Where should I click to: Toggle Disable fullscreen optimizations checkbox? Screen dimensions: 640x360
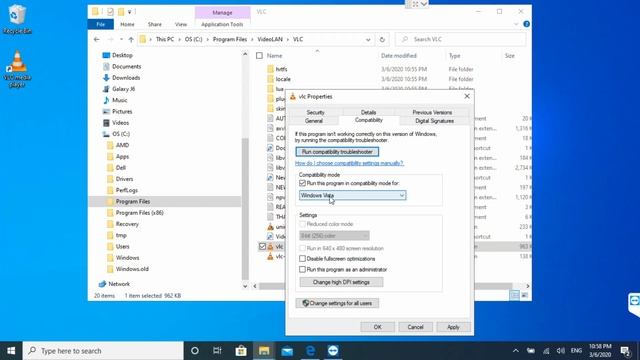point(302,258)
